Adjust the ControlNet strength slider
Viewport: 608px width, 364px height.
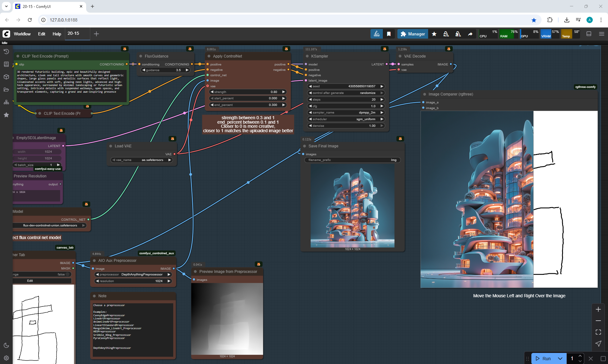pyautogui.click(x=247, y=92)
